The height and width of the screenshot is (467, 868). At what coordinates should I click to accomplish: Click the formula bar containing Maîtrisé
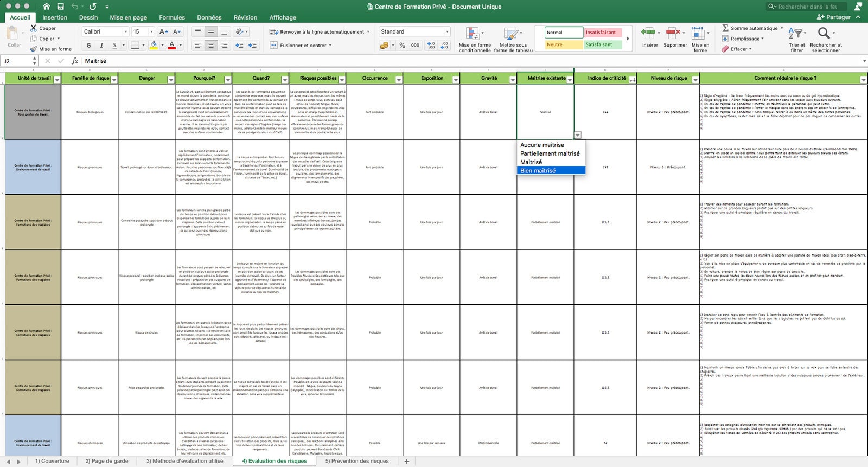[x=472, y=61]
